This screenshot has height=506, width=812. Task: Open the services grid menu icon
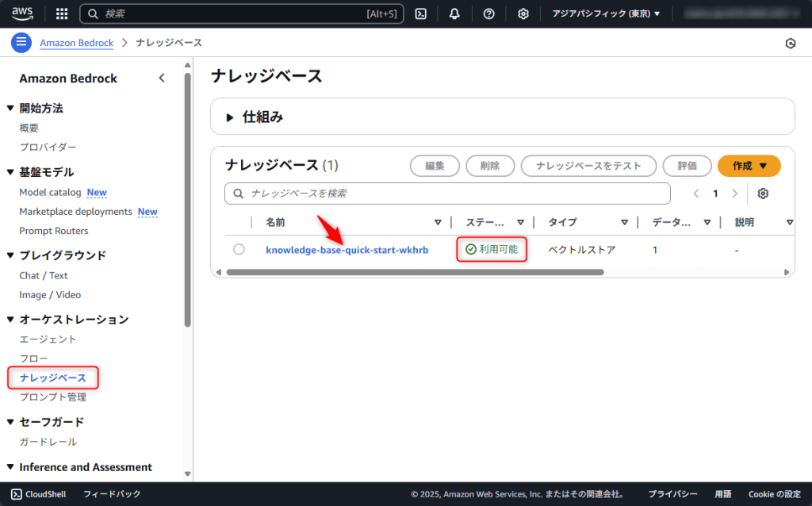point(62,14)
